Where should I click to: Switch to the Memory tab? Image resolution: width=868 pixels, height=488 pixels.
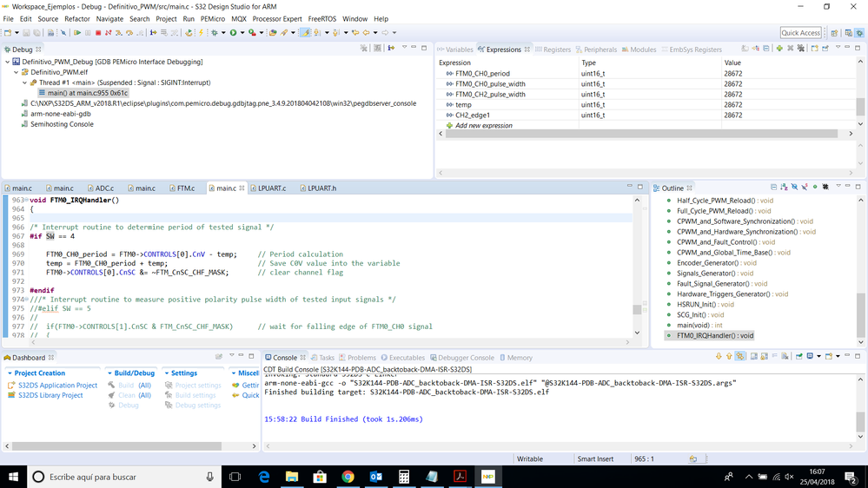pyautogui.click(x=515, y=358)
